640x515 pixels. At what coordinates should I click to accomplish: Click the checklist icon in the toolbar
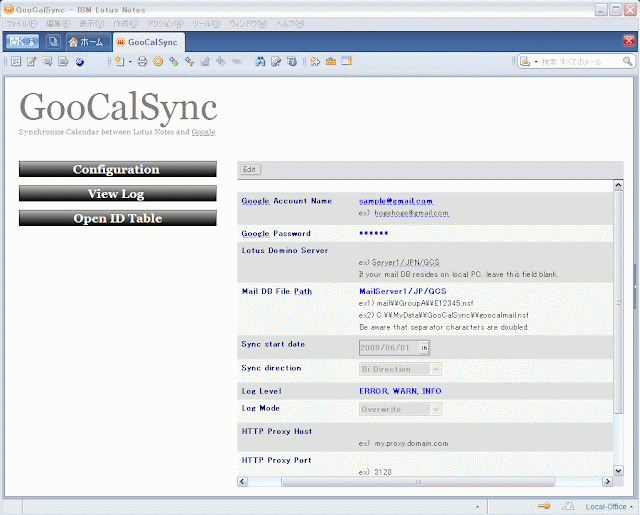16,62
